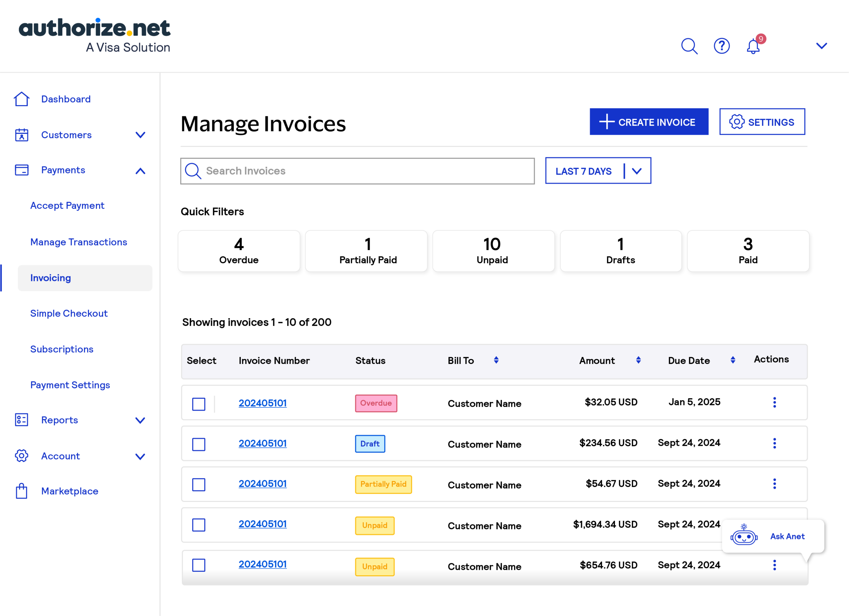Select the checkbox for the Draft invoice
This screenshot has height=616, width=849.
click(x=199, y=445)
